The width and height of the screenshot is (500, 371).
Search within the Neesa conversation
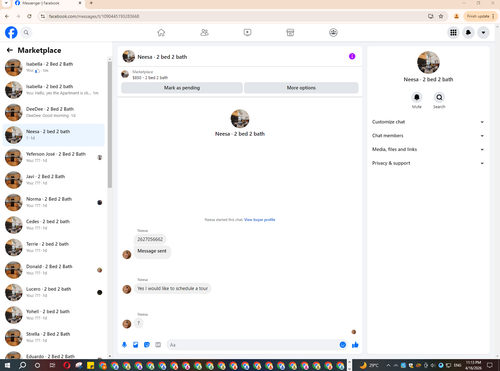pos(439,97)
